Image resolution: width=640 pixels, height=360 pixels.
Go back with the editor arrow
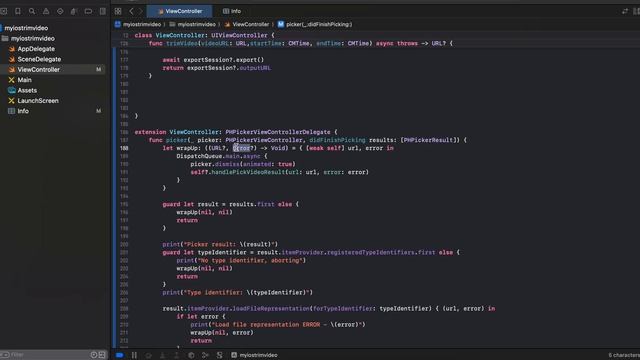[131, 11]
